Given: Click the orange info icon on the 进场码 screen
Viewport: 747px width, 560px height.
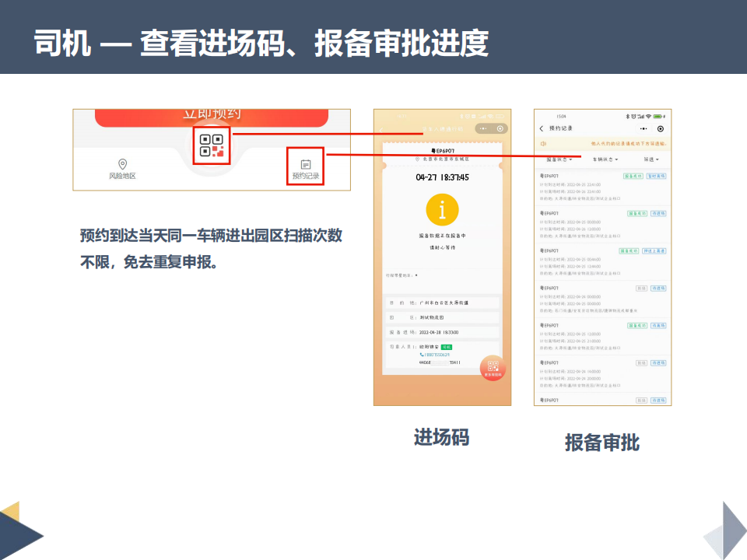Looking at the screenshot, I should click(444, 209).
